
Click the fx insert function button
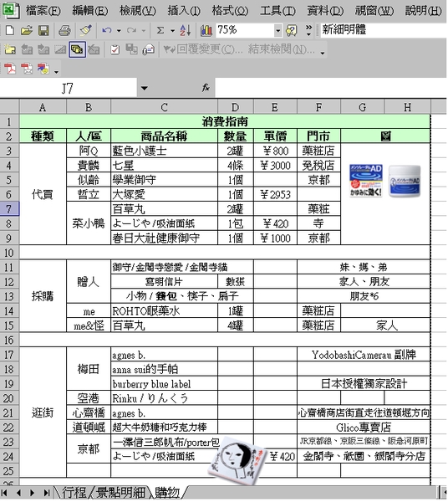[206, 88]
